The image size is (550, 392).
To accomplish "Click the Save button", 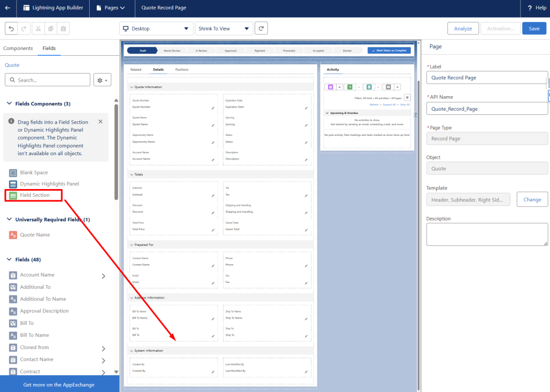I will (x=534, y=28).
